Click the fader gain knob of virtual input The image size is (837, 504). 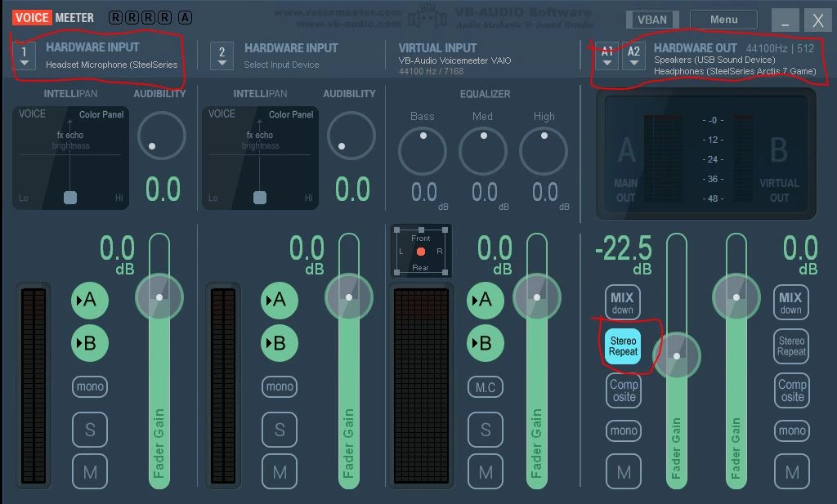[x=537, y=297]
